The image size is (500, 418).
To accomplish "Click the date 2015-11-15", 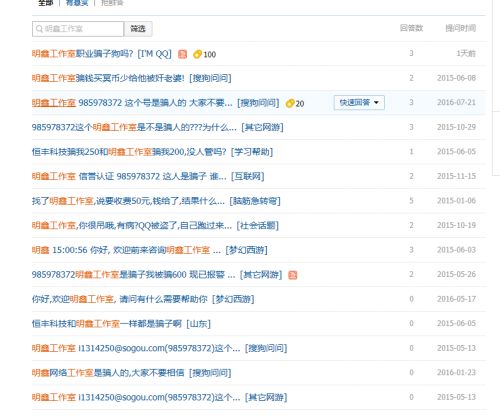I will [x=456, y=176].
